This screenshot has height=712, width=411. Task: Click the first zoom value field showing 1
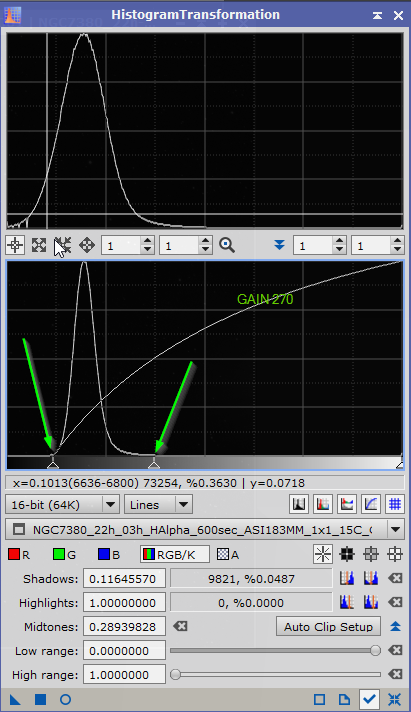tap(122, 246)
